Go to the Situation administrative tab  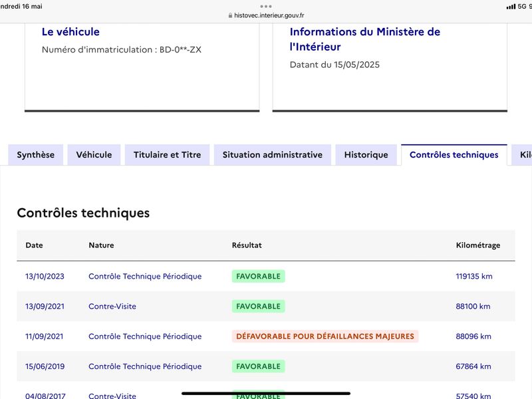tap(273, 155)
